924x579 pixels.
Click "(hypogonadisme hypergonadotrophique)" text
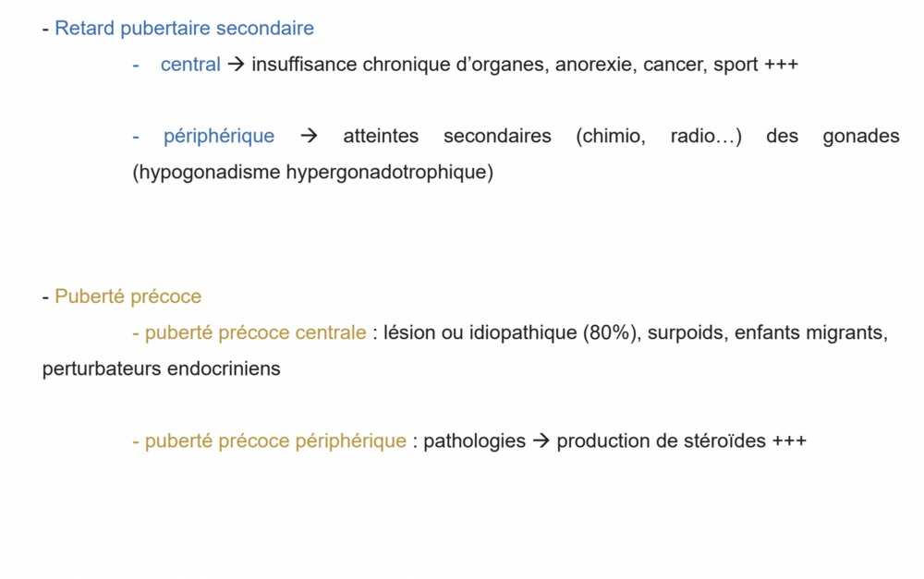click(313, 173)
